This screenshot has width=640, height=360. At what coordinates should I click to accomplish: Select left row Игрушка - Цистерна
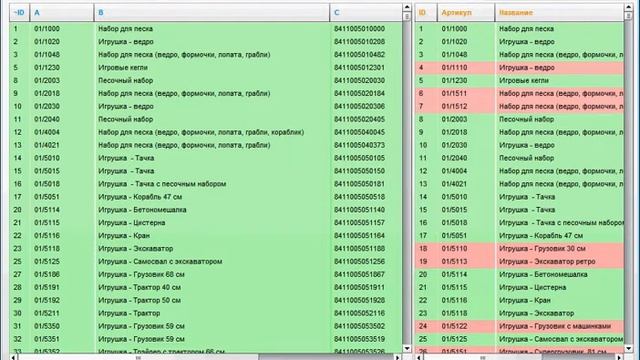tap(206, 222)
